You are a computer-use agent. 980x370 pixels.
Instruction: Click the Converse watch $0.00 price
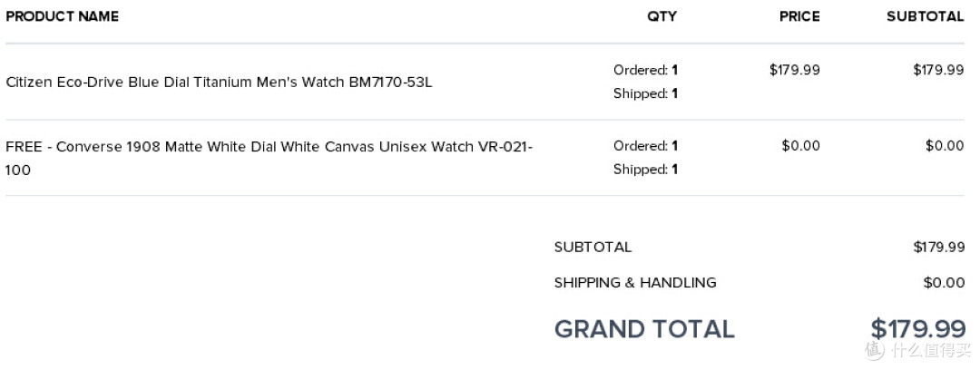coord(800,146)
